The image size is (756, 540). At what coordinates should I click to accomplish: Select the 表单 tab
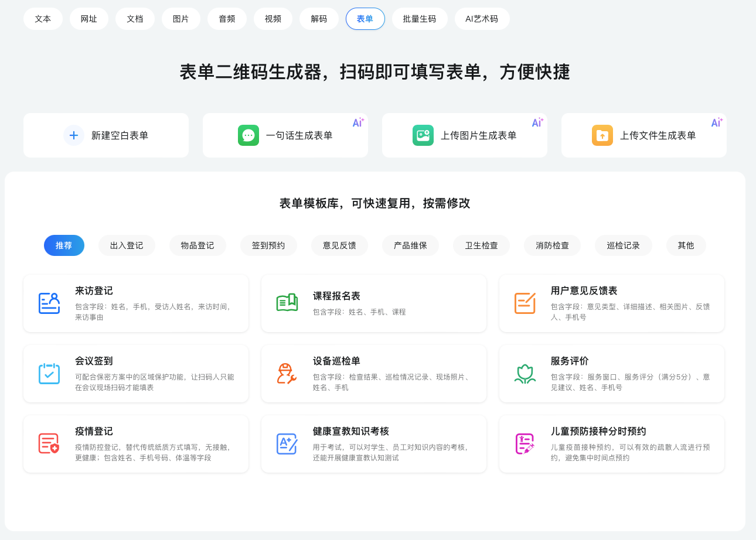click(365, 19)
